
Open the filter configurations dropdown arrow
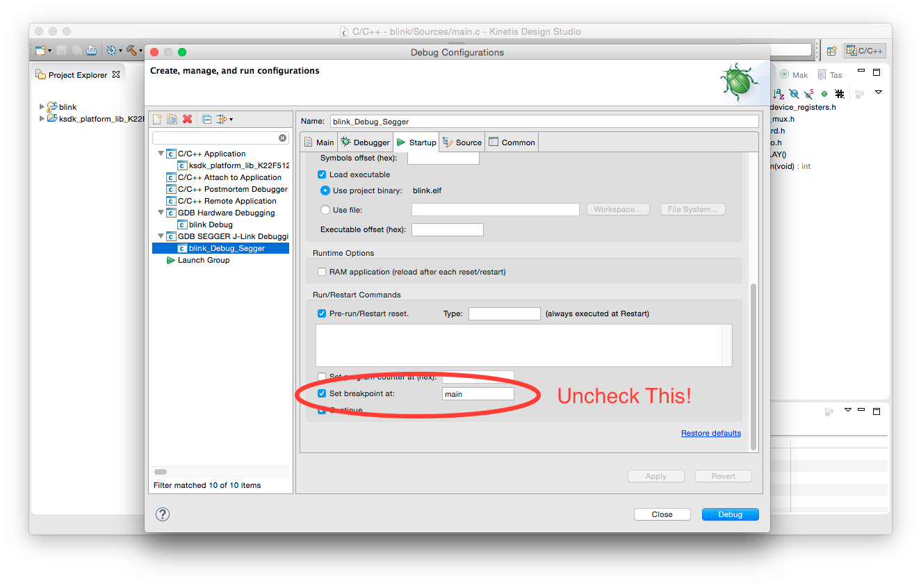[x=231, y=120]
